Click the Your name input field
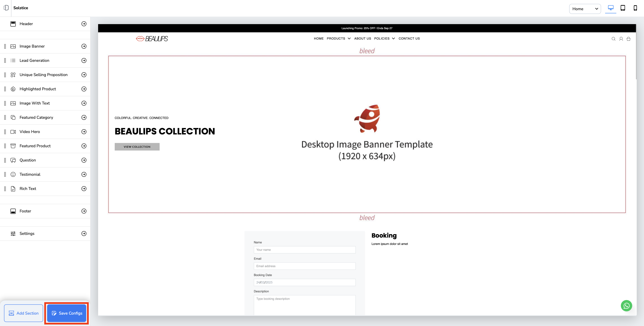Screen dimensions: 644x326 coord(305,250)
